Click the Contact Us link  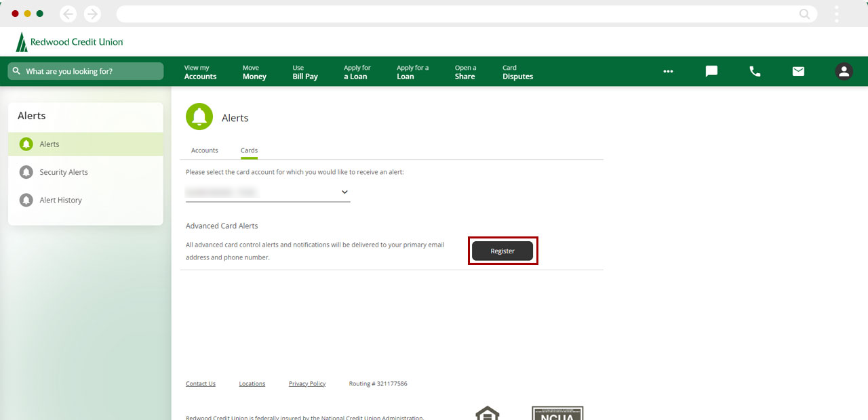[201, 383]
